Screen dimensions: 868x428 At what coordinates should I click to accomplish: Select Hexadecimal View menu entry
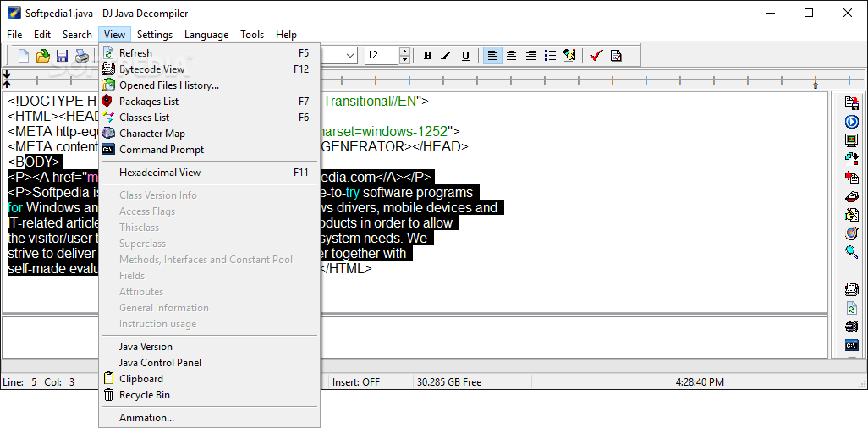coord(209,173)
